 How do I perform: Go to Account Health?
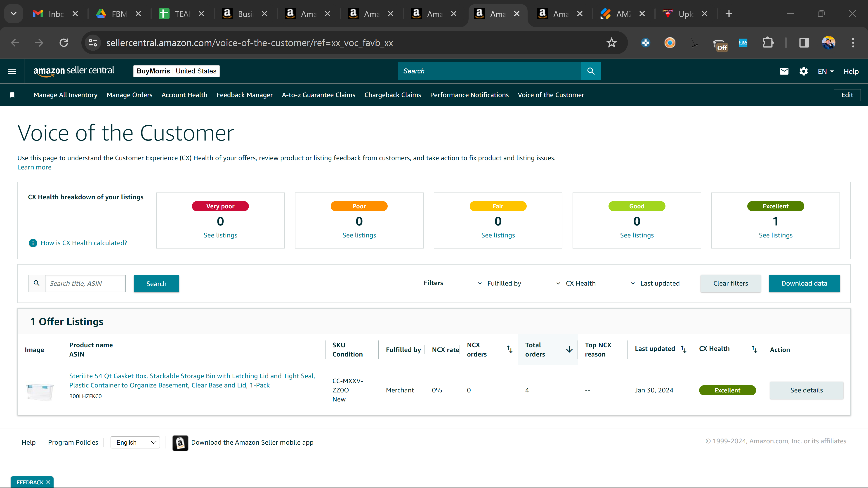(x=184, y=95)
